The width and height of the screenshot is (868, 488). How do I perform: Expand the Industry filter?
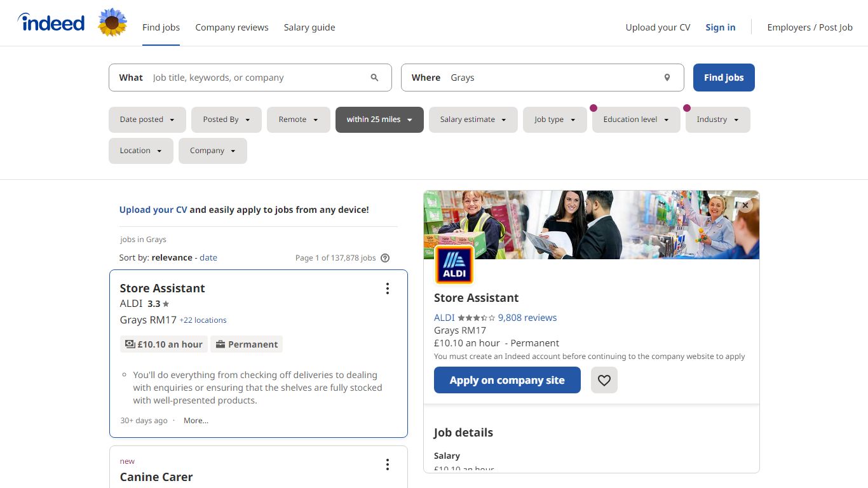718,119
